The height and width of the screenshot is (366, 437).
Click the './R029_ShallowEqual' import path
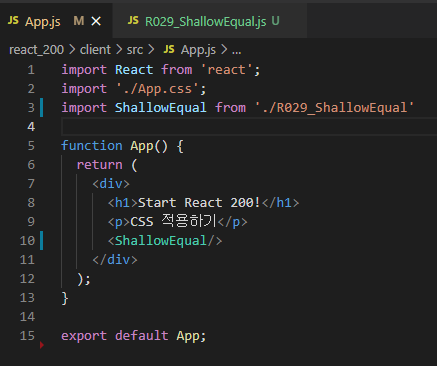[x=334, y=108]
